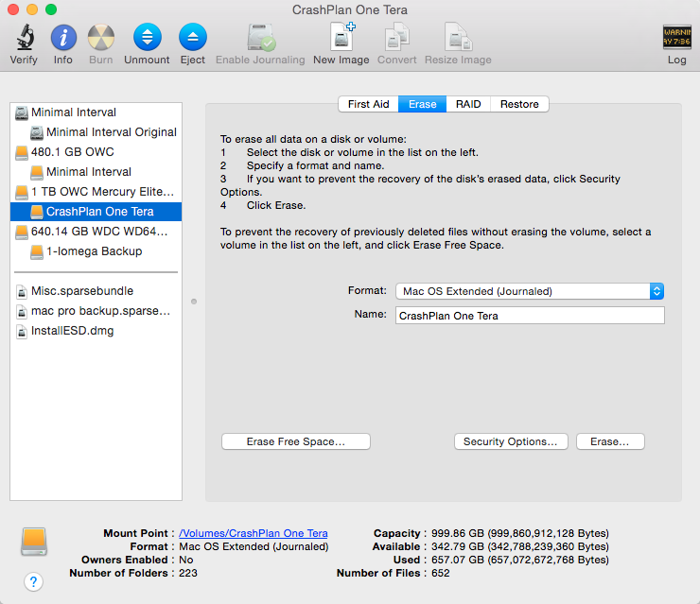Click the Owners Enabled value No
This screenshot has width=700, height=604.
coord(186,560)
